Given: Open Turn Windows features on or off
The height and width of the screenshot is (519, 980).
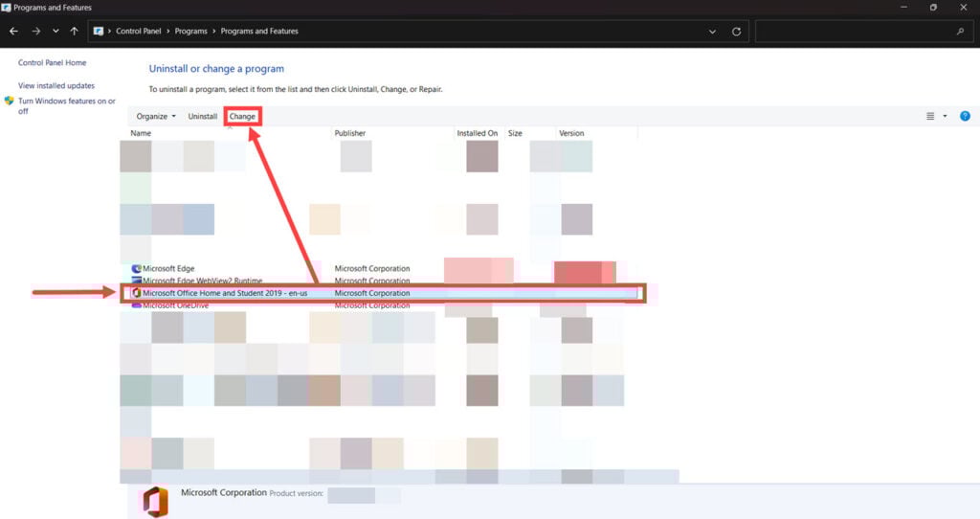Looking at the screenshot, I should click(66, 105).
